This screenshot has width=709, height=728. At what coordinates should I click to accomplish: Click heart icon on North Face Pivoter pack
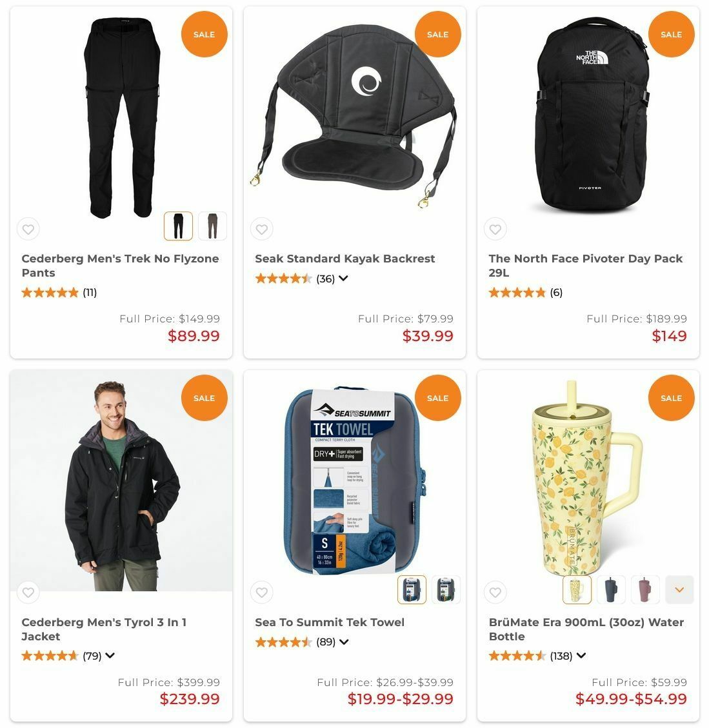(x=495, y=229)
